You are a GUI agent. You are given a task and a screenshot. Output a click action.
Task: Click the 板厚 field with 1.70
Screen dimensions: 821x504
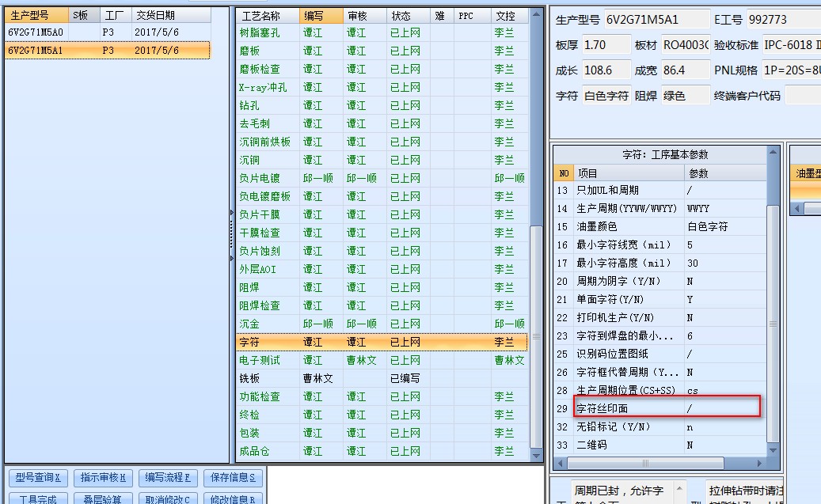tap(606, 45)
